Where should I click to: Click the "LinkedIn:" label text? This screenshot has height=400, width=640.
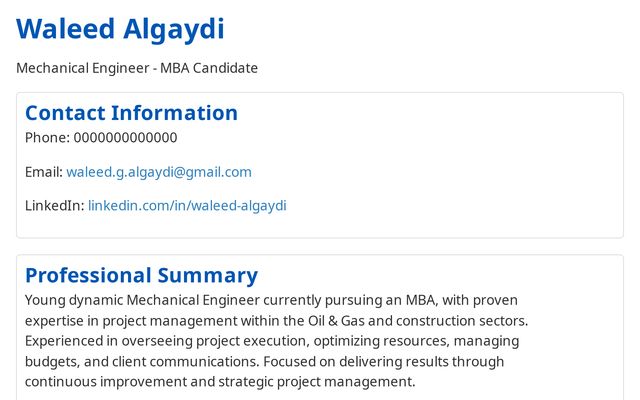coord(54,206)
